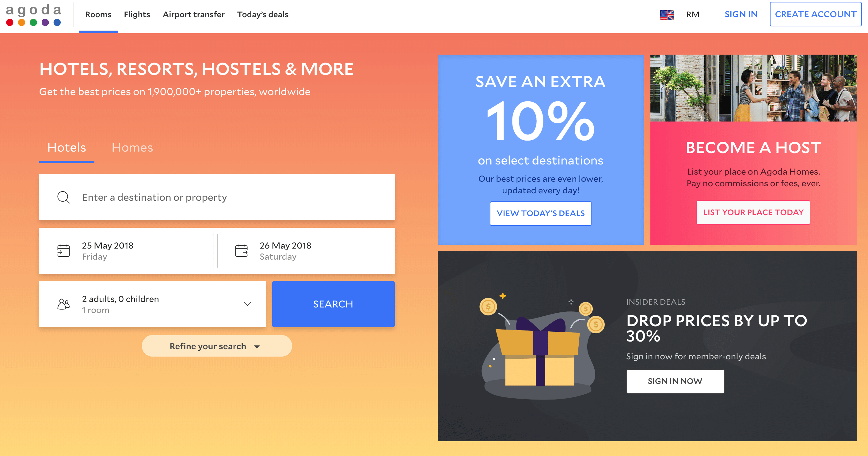Click the destination or property field
This screenshot has height=456, width=868.
click(x=217, y=197)
